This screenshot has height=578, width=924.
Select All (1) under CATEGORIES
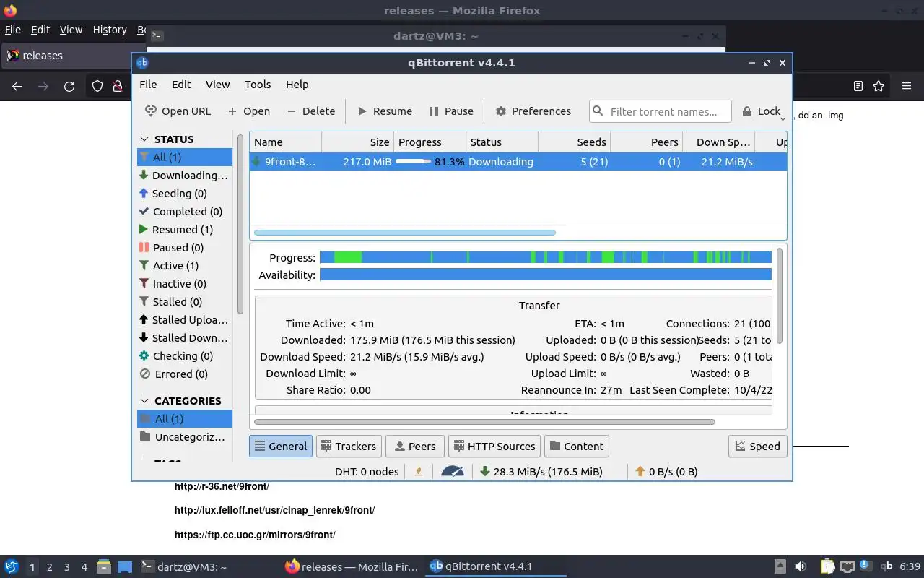tap(185, 418)
